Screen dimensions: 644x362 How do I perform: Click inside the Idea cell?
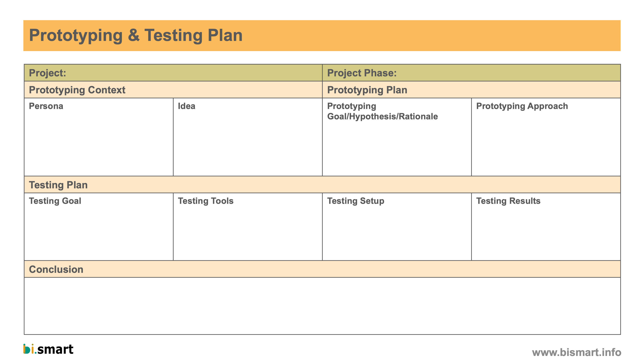click(248, 137)
